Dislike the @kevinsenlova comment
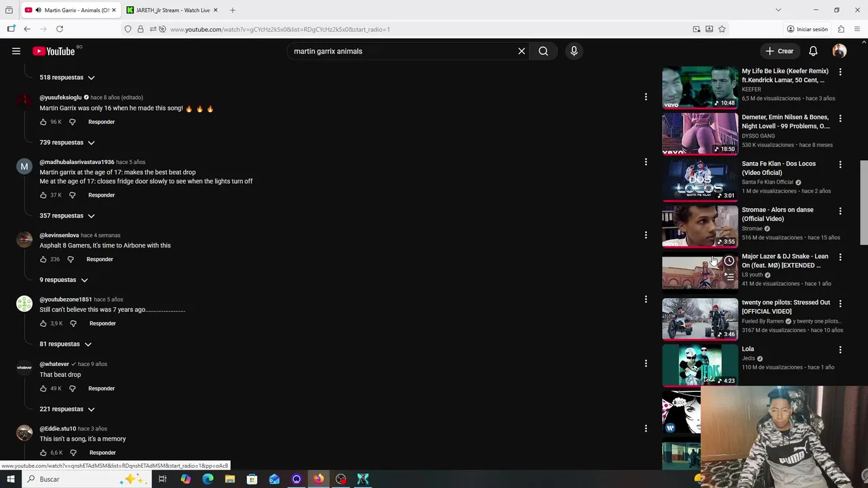This screenshot has width=868, height=488. (x=71, y=259)
